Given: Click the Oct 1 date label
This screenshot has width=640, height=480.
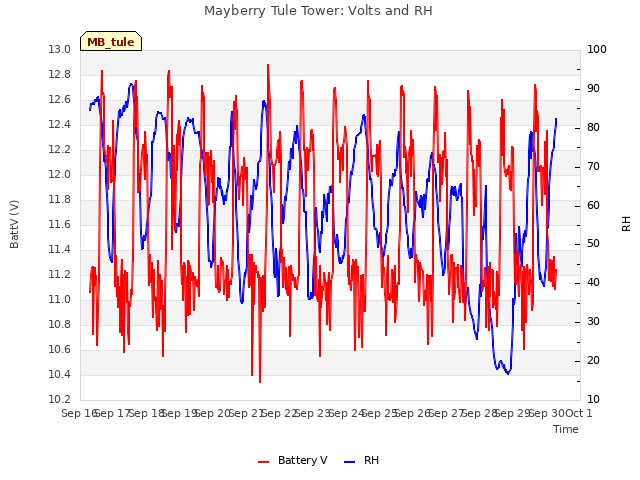Looking at the screenshot, I should tap(578, 413).
